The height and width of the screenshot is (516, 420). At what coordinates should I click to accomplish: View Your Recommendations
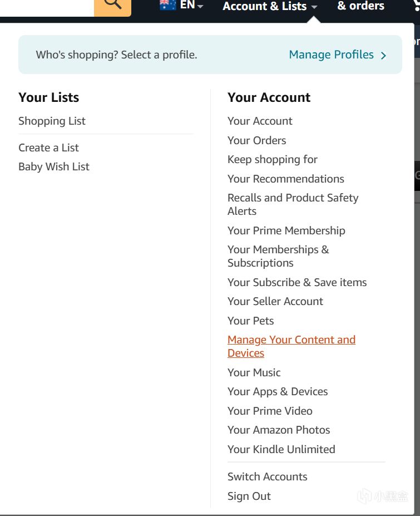click(285, 179)
